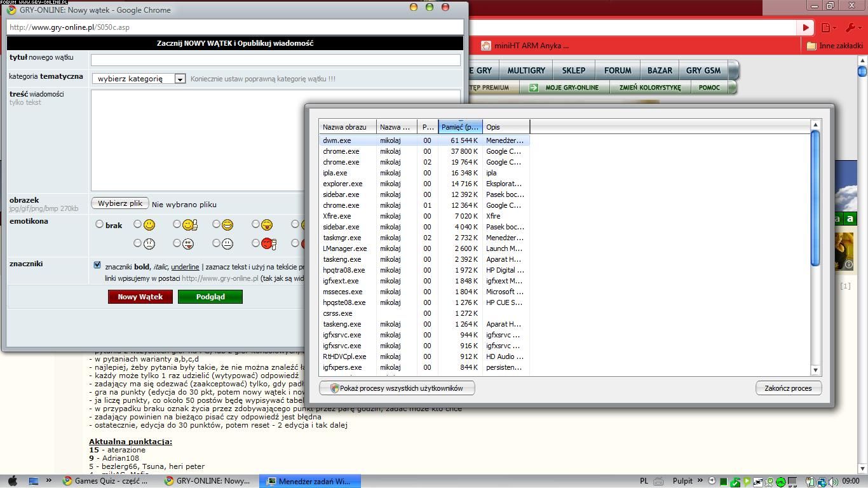The width and height of the screenshot is (868, 488).
Task: Toggle the znaczniki bold/italic checkbox
Action: [97, 265]
